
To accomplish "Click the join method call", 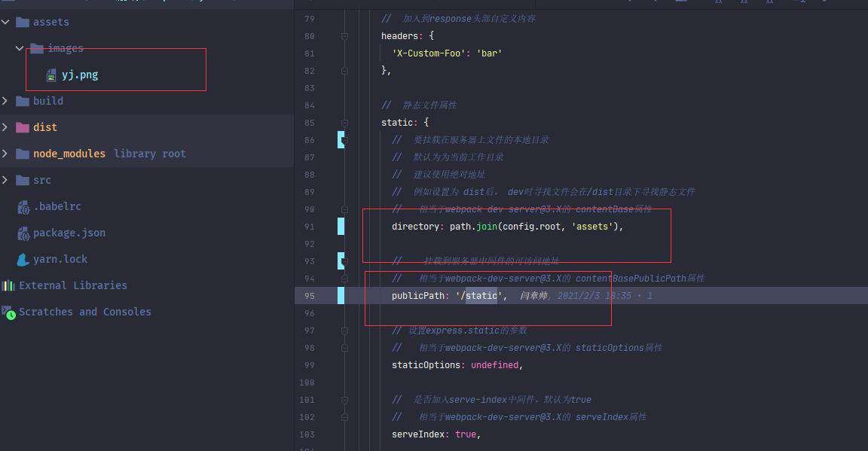I will pos(487,227).
